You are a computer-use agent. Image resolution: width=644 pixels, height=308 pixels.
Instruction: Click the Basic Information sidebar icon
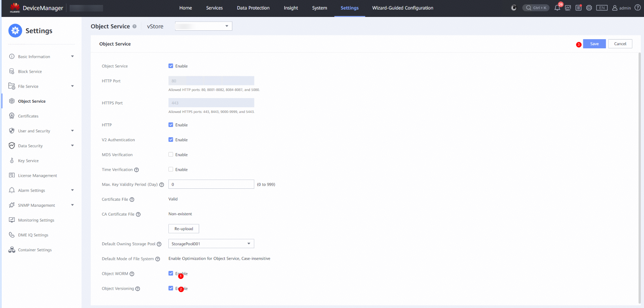[x=12, y=56]
